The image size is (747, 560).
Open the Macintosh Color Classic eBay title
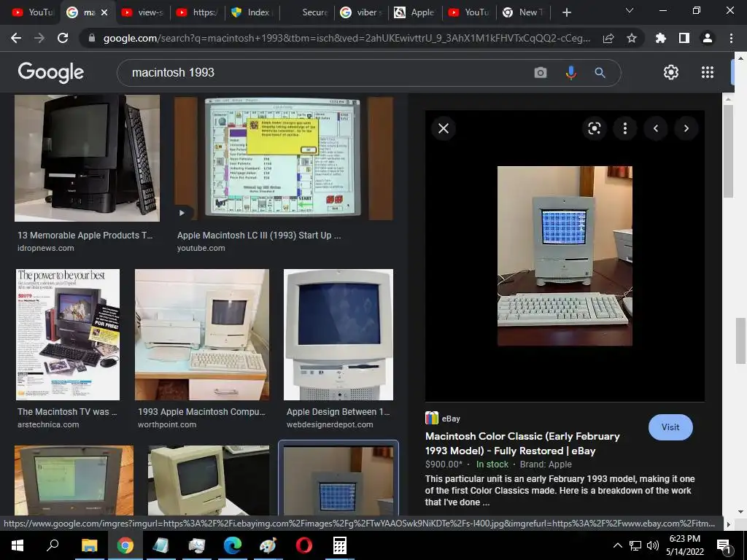point(522,443)
